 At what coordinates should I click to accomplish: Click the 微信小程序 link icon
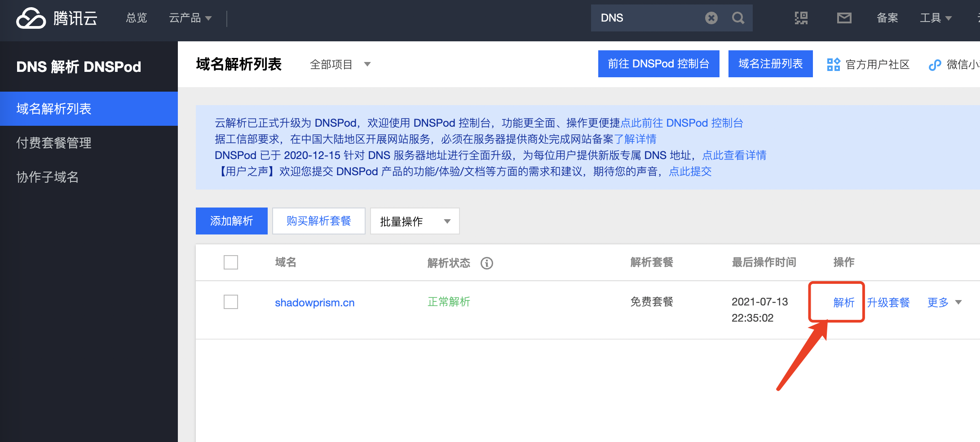pos(935,65)
